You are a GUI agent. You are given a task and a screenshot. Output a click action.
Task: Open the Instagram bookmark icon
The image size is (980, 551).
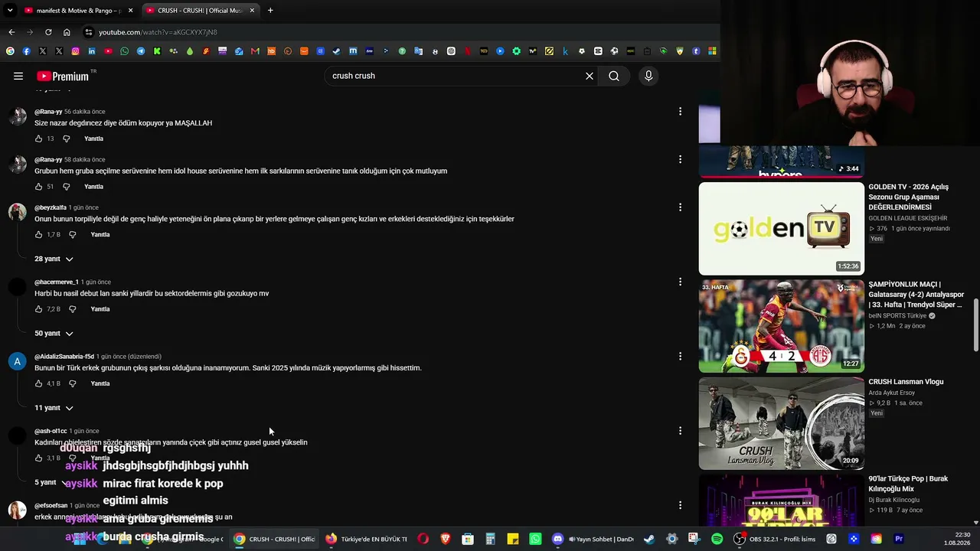75,51
